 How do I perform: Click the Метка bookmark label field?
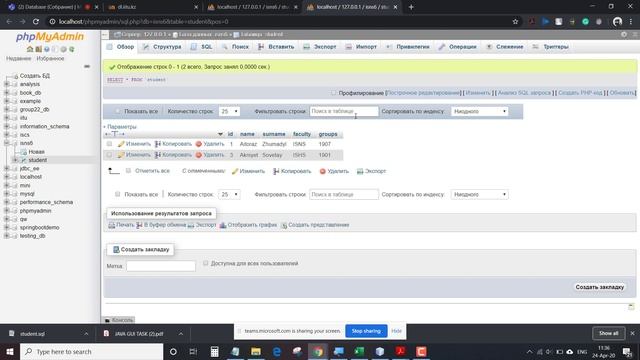pyautogui.click(x=161, y=266)
